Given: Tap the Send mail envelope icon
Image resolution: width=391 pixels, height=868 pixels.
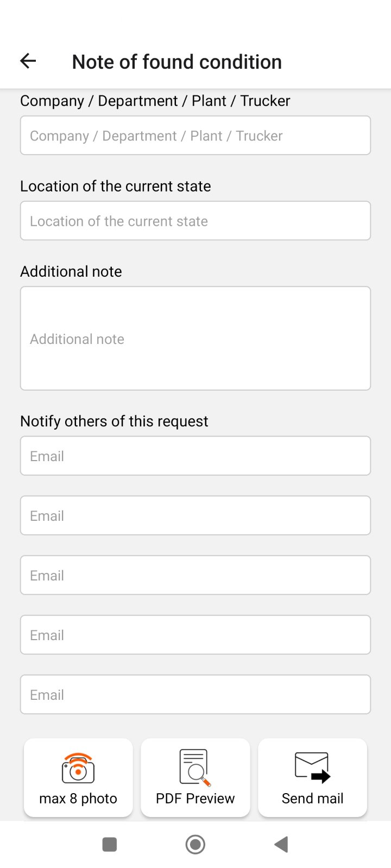Looking at the screenshot, I should click(x=312, y=767).
